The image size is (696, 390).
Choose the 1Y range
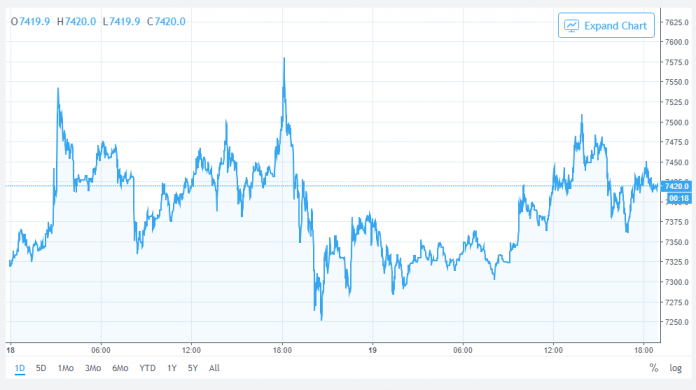coord(172,368)
